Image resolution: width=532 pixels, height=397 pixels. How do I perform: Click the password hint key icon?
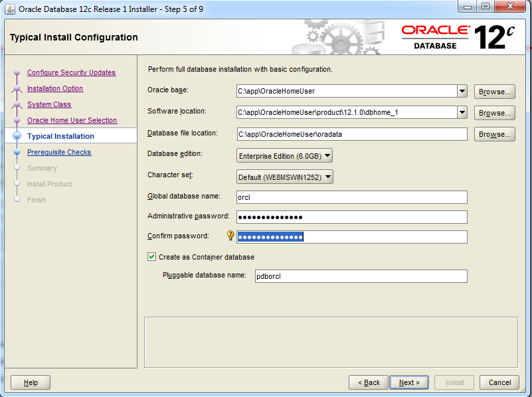(x=230, y=236)
